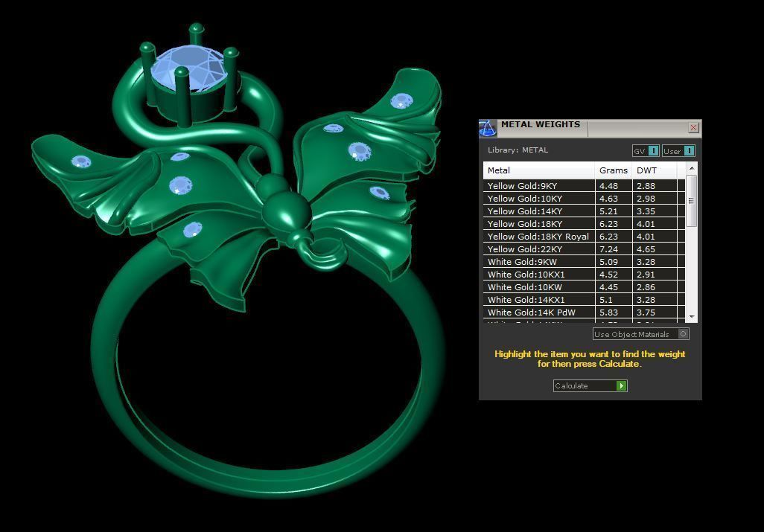Image resolution: width=764 pixels, height=532 pixels.
Task: Toggle the User library switch
Action: [689, 151]
